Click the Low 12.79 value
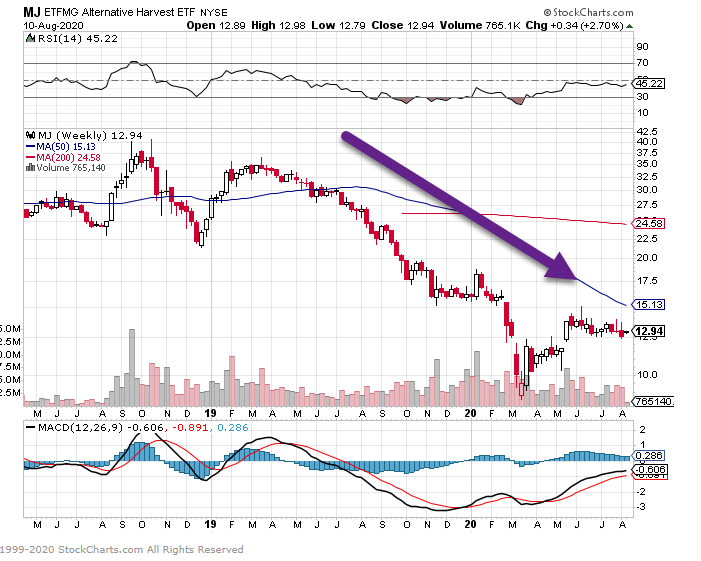Image resolution: width=701 pixels, height=561 pixels. click(x=338, y=25)
